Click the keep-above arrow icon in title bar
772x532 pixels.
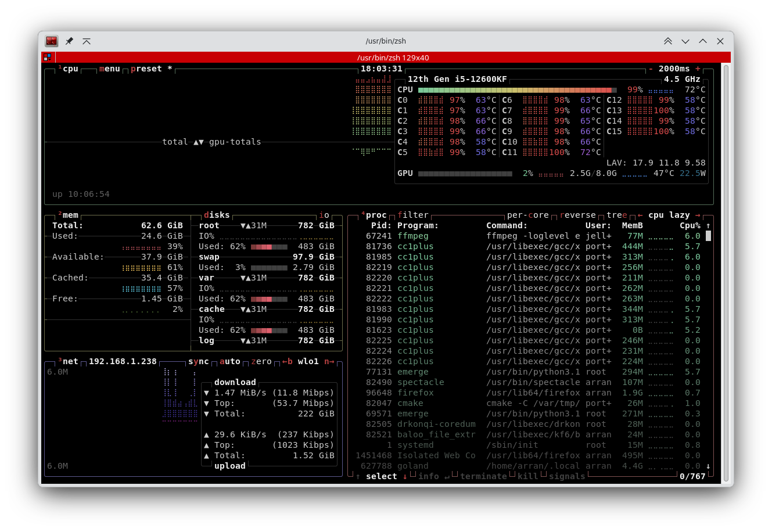click(87, 41)
